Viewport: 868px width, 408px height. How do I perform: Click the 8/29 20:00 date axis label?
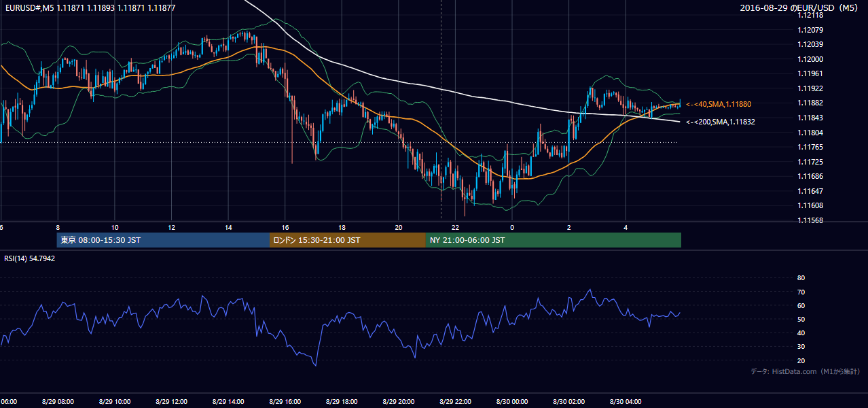[399, 402]
